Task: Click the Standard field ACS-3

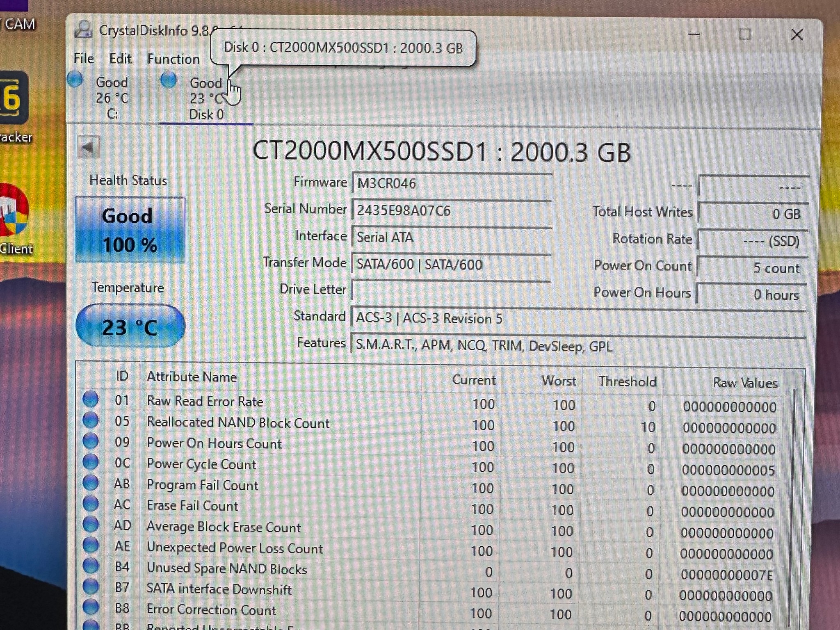Action: coord(578,318)
